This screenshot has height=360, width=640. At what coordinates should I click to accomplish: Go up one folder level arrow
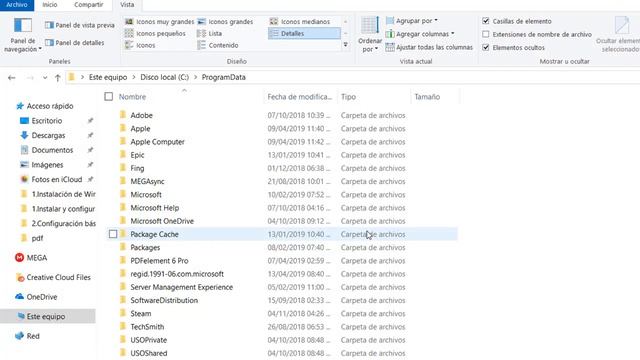(x=58, y=78)
